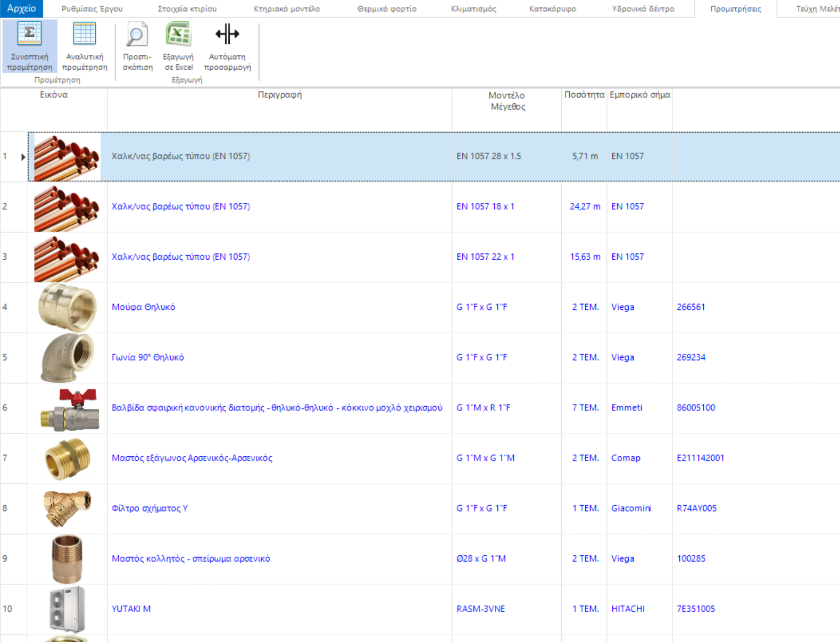Select the YUTAKI M heat pump image
840x642 pixels.
(x=68, y=609)
